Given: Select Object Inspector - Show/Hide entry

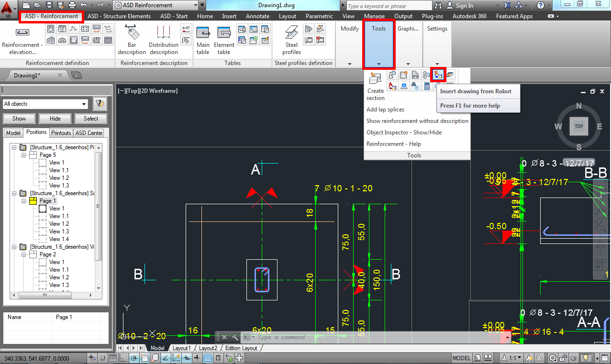Looking at the screenshot, I should tap(404, 132).
